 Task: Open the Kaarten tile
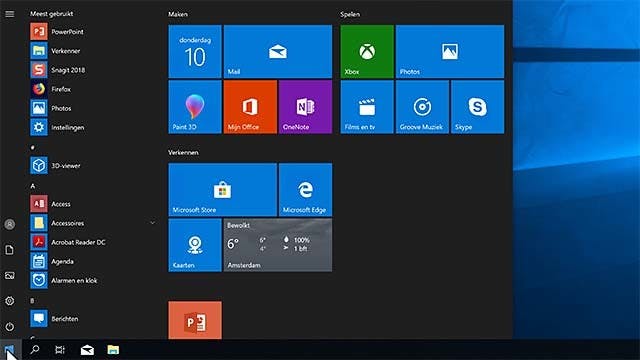195,245
